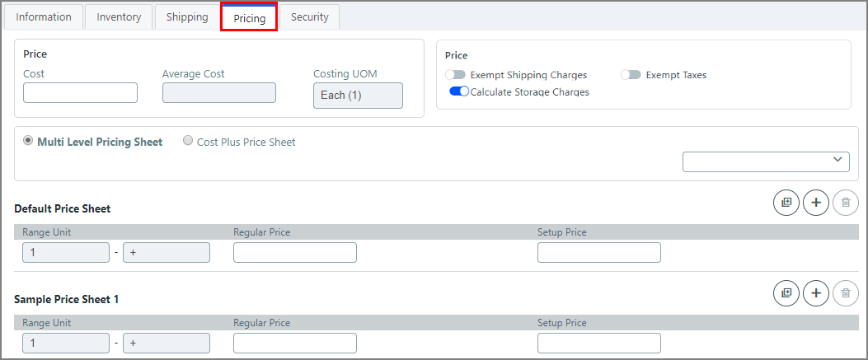Click the delete icon for Default Price Sheet
Image resolution: width=868 pixels, height=360 pixels.
[846, 202]
